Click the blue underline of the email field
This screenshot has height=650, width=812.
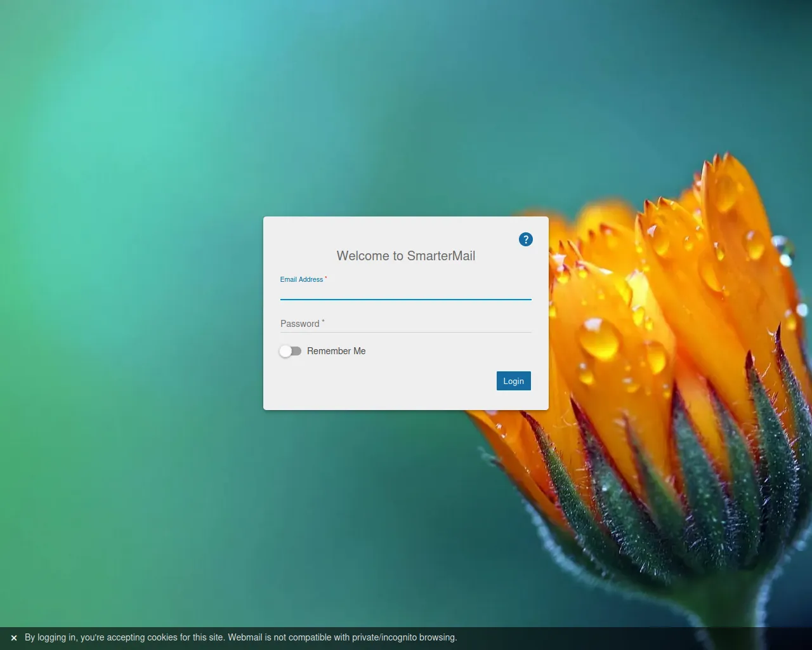405,299
